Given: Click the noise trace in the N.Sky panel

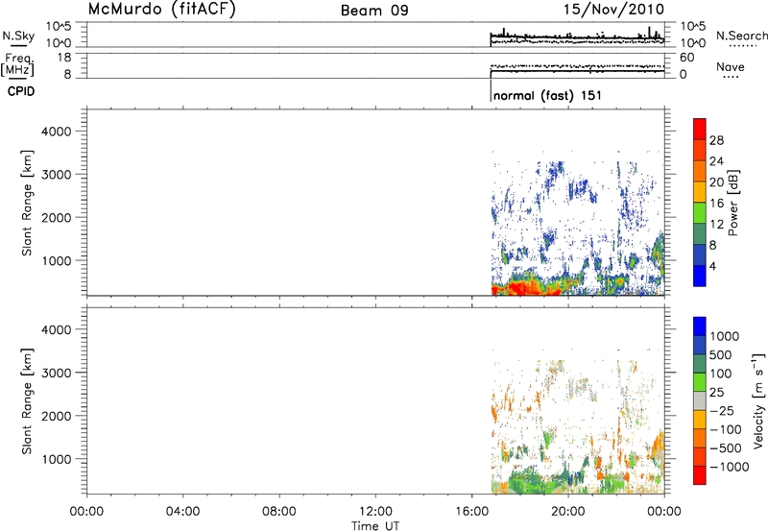Looking at the screenshot, I should point(577,36).
